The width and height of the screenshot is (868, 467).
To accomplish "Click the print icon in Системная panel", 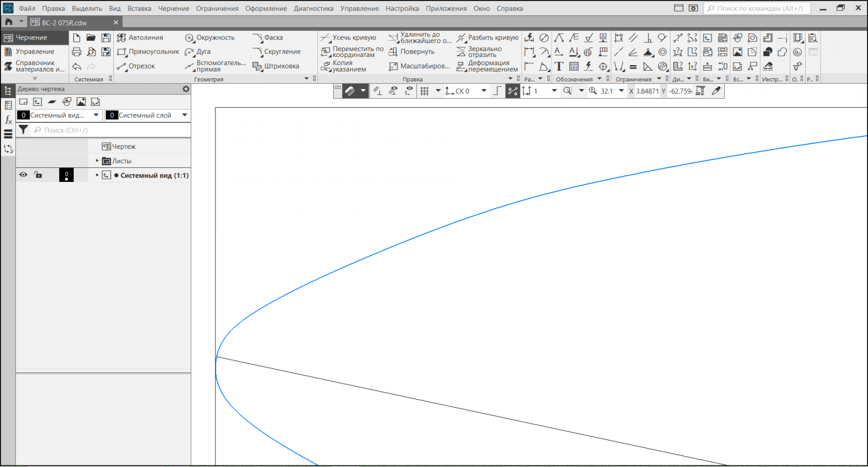I will point(76,52).
